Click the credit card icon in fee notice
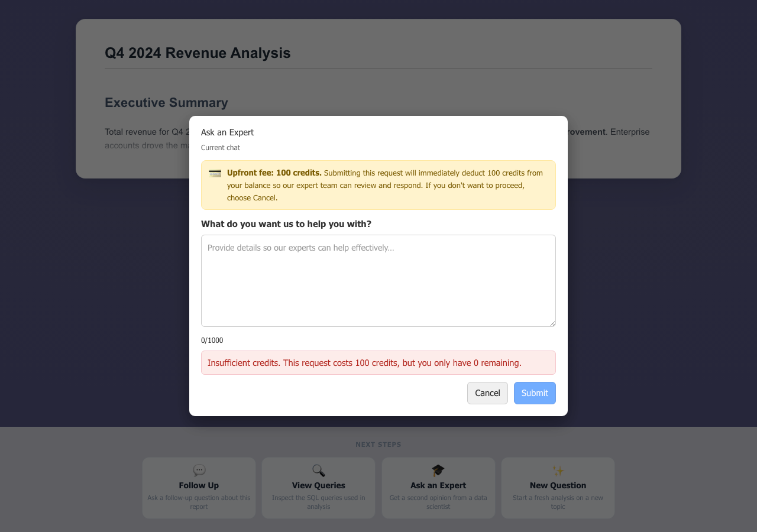 coord(215,173)
